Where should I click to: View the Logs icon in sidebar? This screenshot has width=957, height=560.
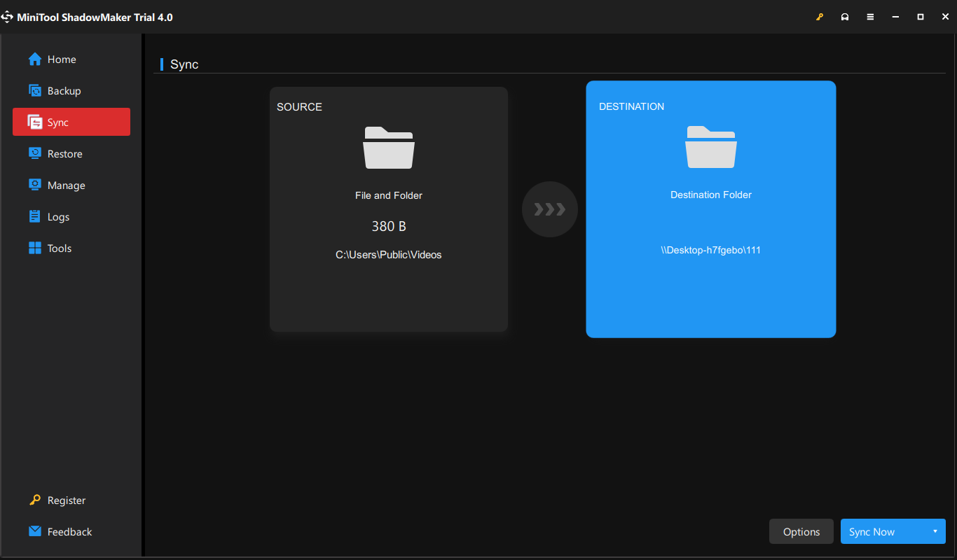pos(34,216)
